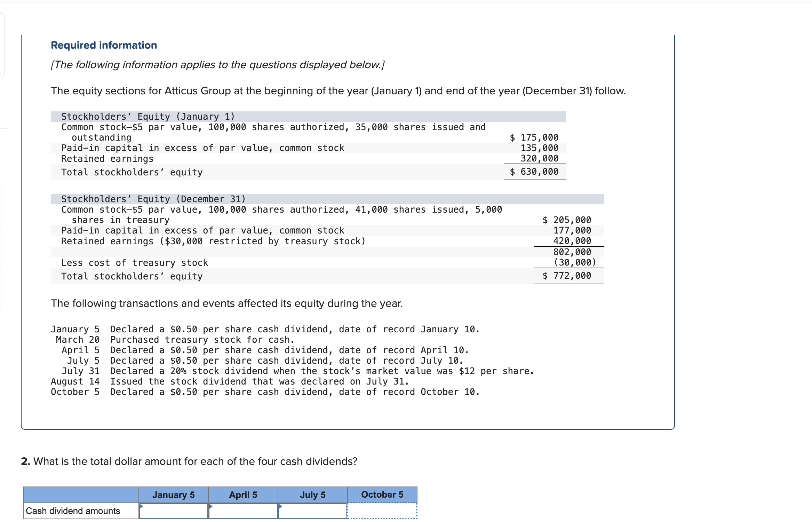Click the Stockholders' Equity (December 31) header row
This screenshot has width=812, height=522.
153,199
